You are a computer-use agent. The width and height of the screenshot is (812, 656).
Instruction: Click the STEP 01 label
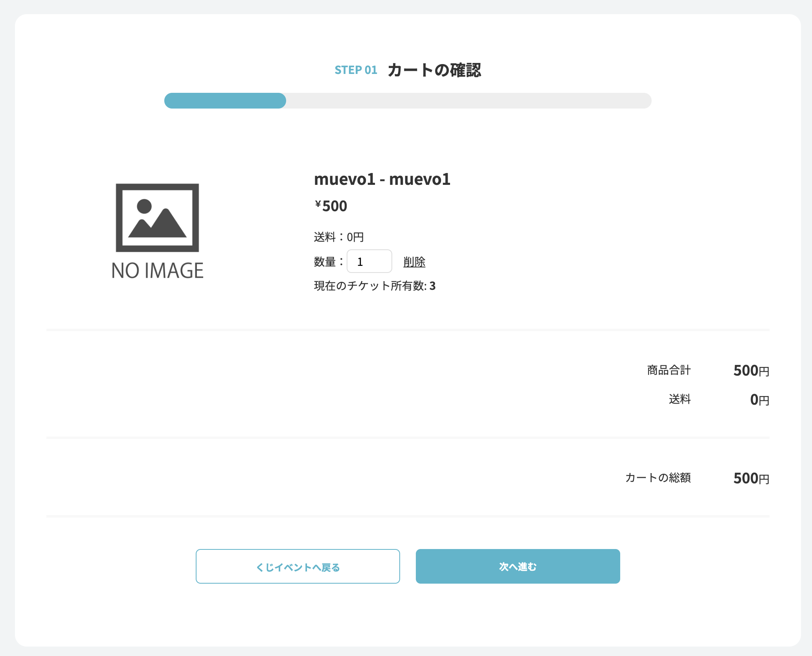(356, 70)
